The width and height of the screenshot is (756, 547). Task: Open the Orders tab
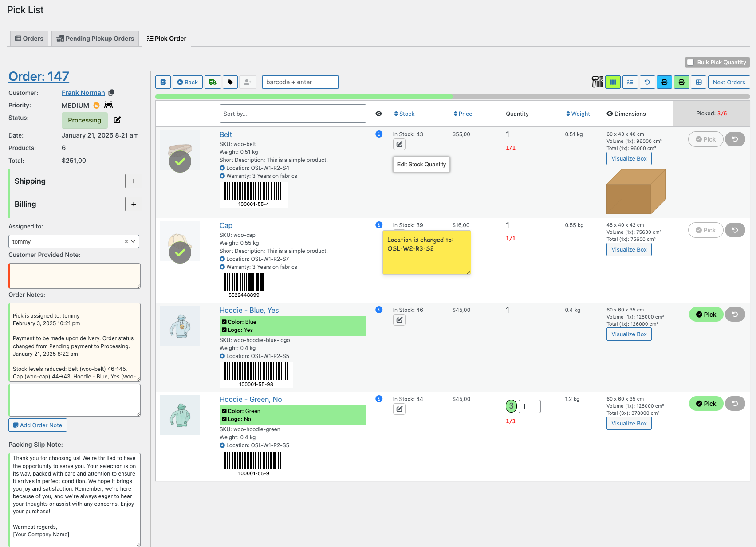point(29,39)
